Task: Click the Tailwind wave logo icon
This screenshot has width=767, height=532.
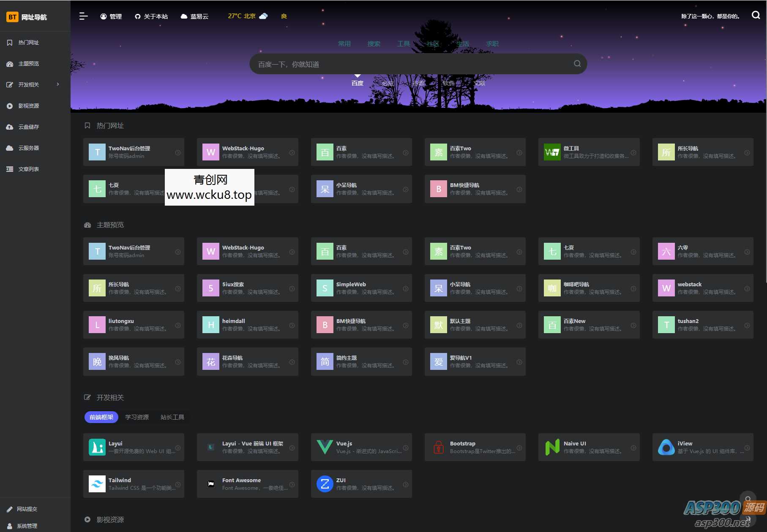Action: click(x=97, y=483)
